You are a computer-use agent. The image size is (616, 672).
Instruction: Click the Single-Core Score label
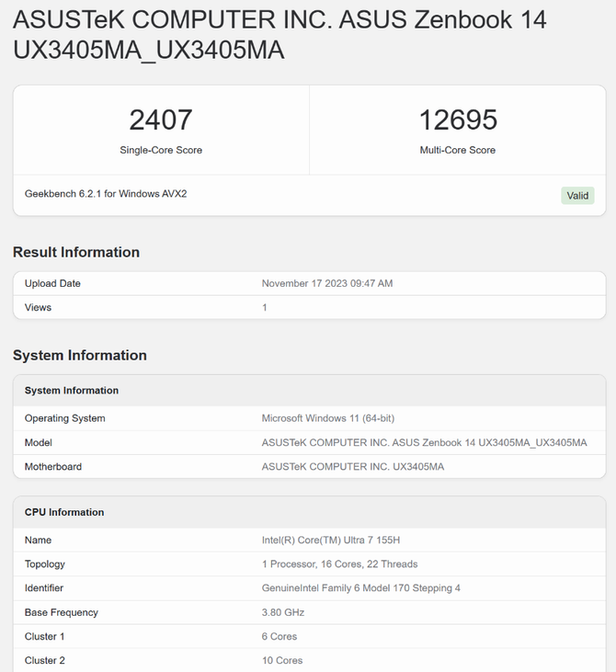pyautogui.click(x=161, y=150)
